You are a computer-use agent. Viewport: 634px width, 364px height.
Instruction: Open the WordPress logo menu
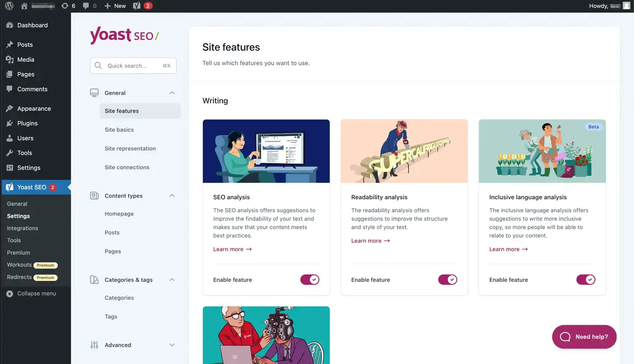pos(9,5)
